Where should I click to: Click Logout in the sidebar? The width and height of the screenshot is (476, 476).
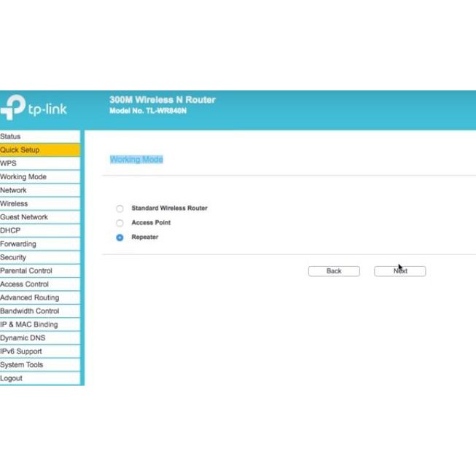tap(12, 378)
